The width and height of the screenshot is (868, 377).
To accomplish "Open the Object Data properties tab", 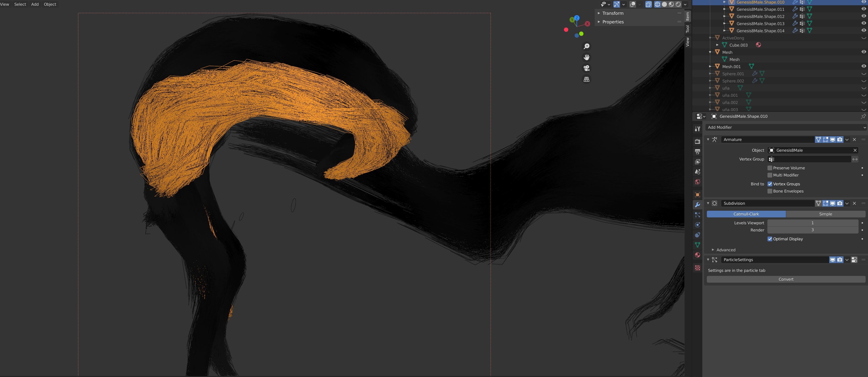I will pyautogui.click(x=698, y=245).
